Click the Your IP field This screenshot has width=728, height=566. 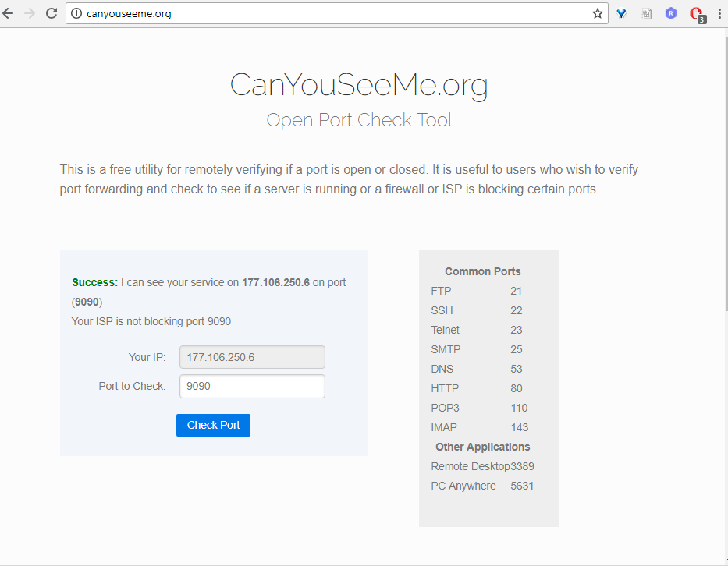tap(252, 357)
